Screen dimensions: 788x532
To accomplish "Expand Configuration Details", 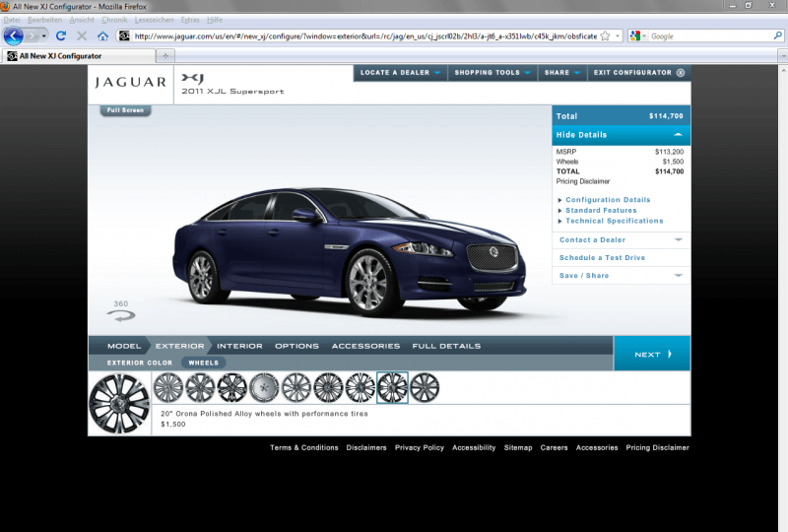I will (608, 200).
